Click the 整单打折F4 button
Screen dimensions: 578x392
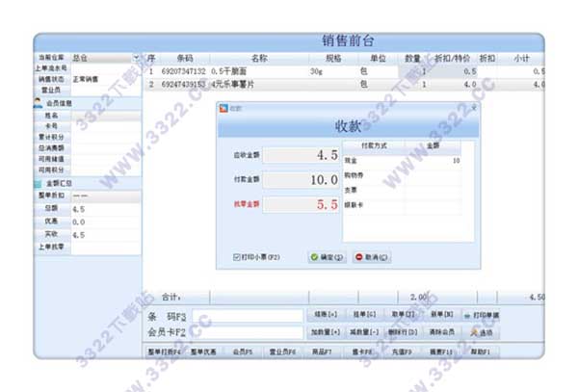[165, 353]
